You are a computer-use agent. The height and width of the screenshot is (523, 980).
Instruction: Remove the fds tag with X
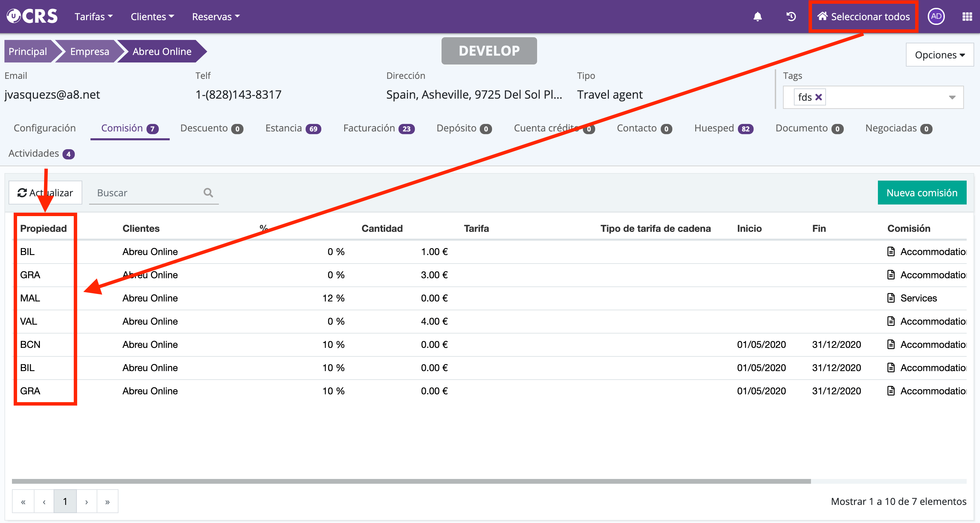pos(818,97)
